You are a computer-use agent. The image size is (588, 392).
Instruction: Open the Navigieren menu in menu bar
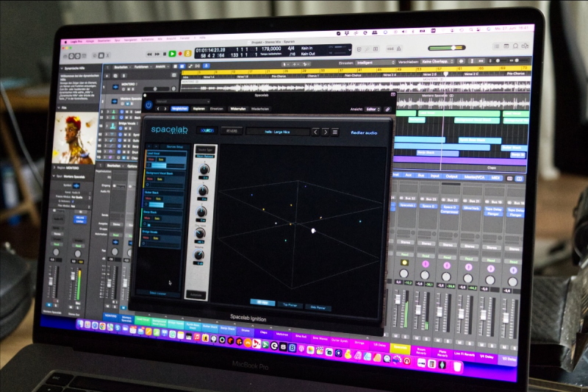pos(131,40)
